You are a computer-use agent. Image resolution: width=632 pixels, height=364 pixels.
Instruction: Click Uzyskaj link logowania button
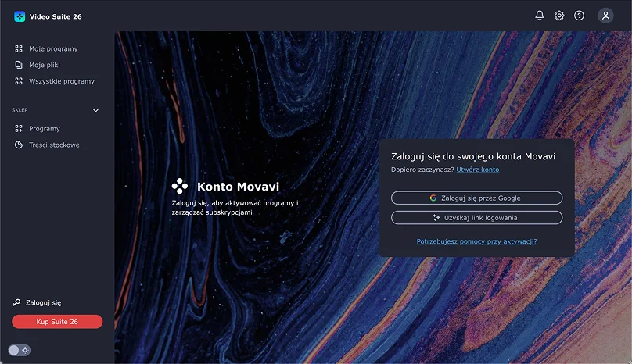(x=477, y=217)
